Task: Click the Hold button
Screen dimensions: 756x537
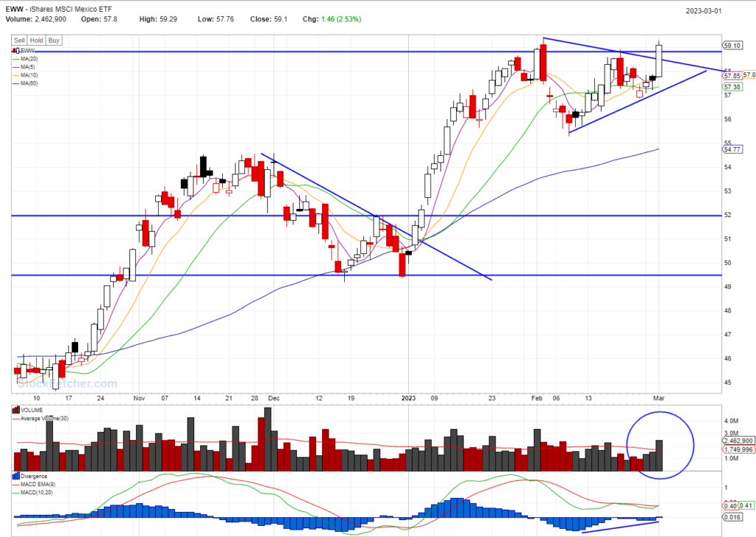Action: click(x=36, y=41)
